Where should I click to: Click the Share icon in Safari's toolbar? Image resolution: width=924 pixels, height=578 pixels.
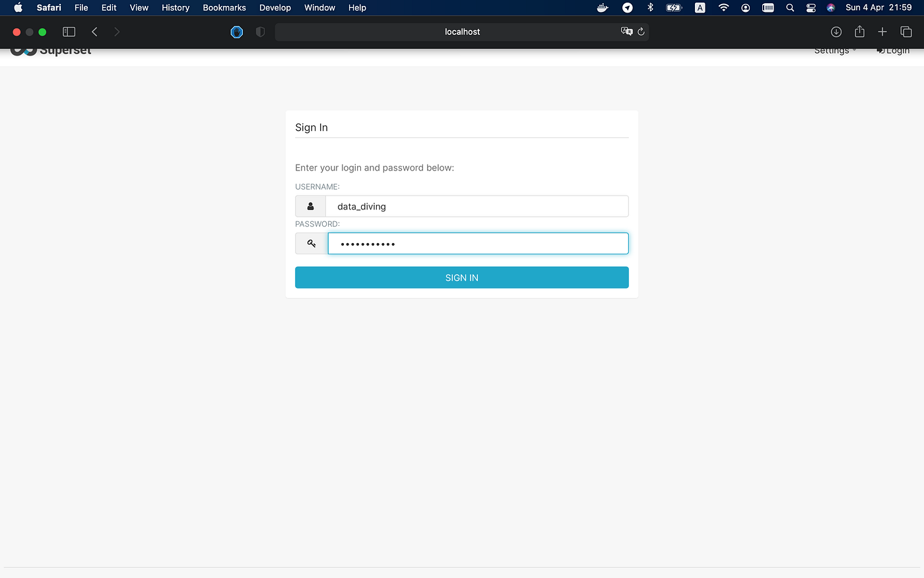pos(859,31)
